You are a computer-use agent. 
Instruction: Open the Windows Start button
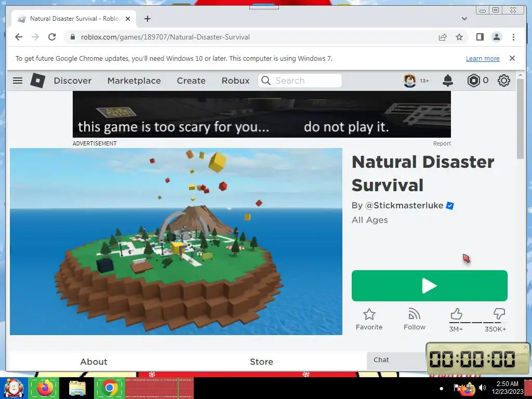(x=14, y=388)
